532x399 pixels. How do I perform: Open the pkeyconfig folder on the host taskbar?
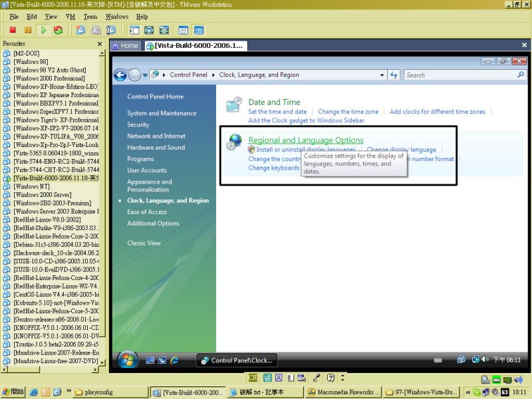click(110, 392)
